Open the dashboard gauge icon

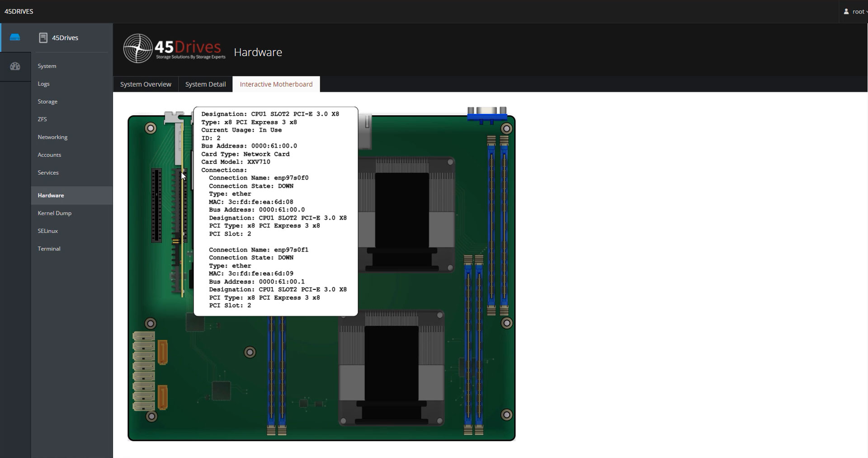[15, 66]
